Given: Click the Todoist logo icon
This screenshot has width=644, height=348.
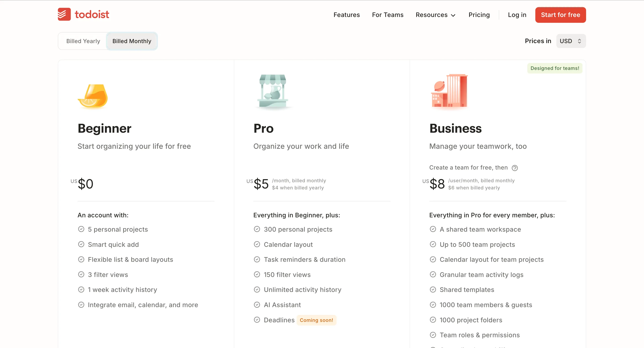Looking at the screenshot, I should pyautogui.click(x=64, y=14).
